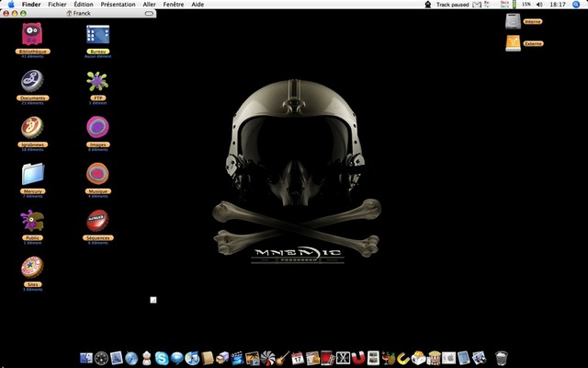The image size is (588, 368).
Task: Open the wine glass Dock icon
Action: (x=389, y=358)
